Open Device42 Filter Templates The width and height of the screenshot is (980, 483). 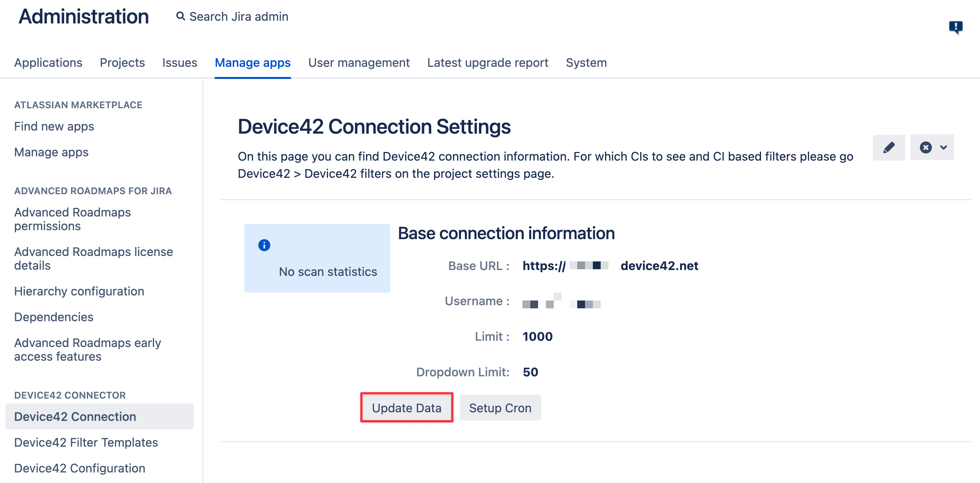pos(86,442)
